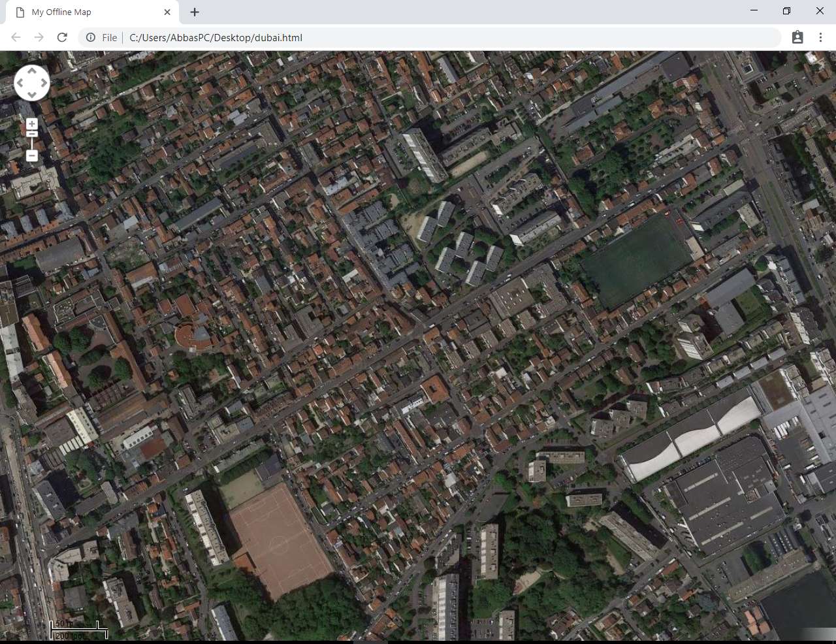Close the browser window
The width and height of the screenshot is (836, 644).
820,10
